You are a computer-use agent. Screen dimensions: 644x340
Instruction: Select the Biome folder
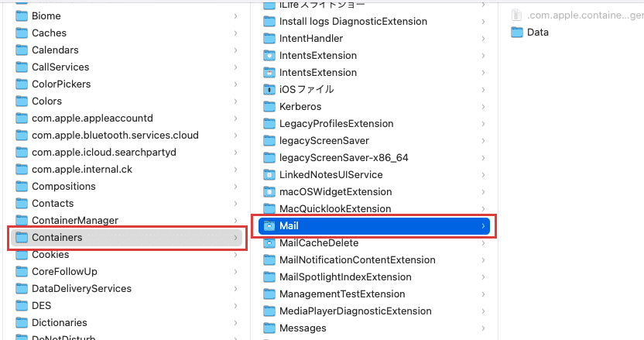click(126, 16)
